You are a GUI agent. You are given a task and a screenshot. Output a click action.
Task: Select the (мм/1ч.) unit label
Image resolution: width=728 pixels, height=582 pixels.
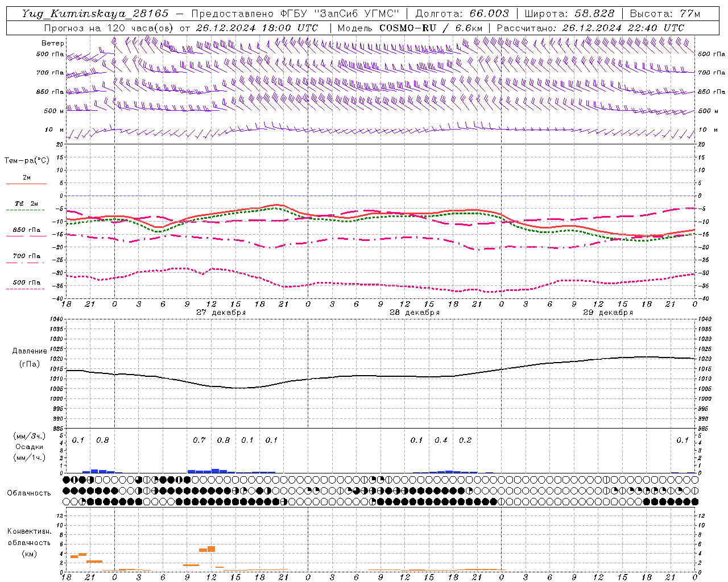coord(30,458)
